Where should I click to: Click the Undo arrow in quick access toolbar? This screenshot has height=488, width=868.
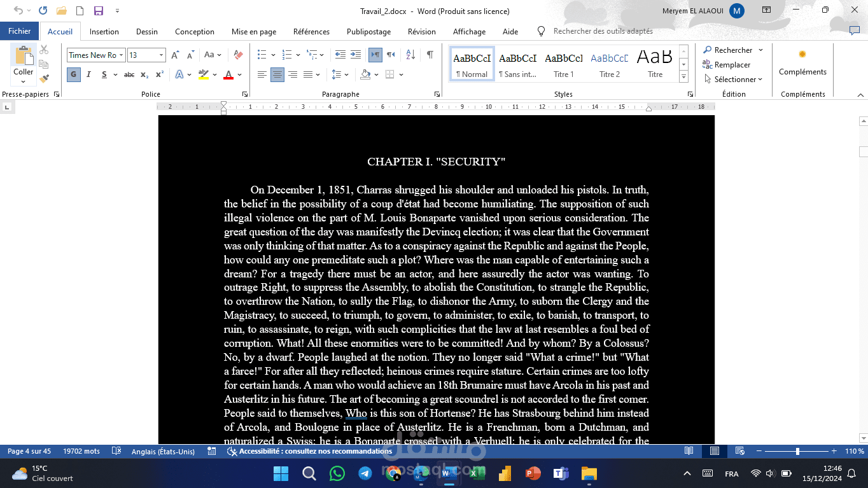click(18, 11)
